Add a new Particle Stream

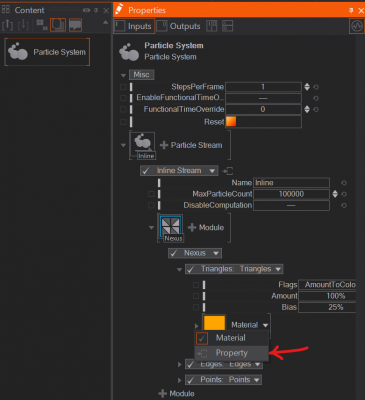(191, 145)
